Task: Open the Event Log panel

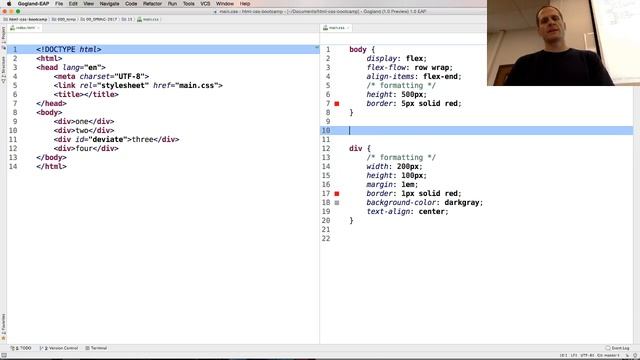Action: click(x=618, y=348)
